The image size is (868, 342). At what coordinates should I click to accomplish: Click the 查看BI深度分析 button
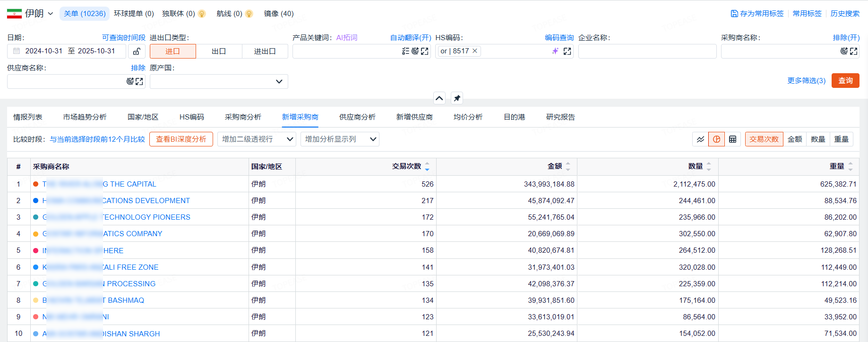click(181, 139)
